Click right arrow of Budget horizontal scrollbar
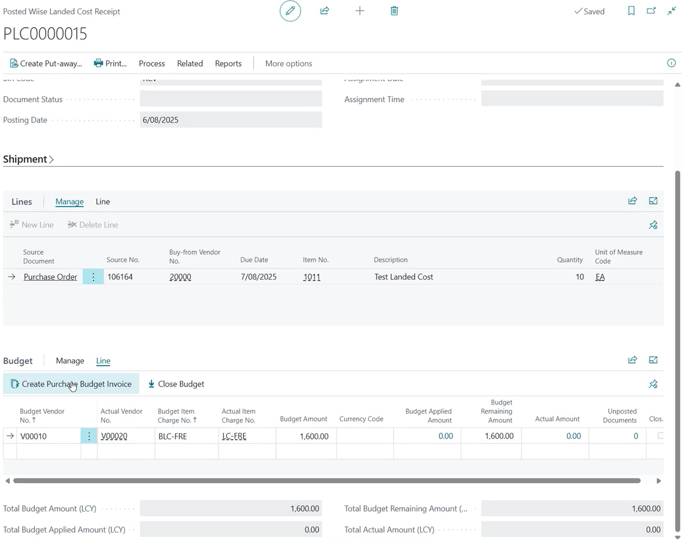688x540 pixels. pyautogui.click(x=659, y=481)
